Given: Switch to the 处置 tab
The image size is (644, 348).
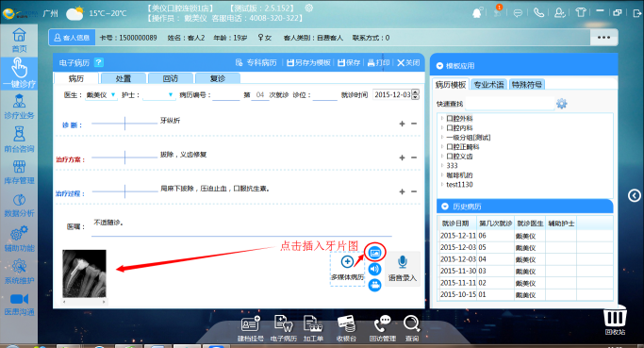Looking at the screenshot, I should tap(124, 78).
